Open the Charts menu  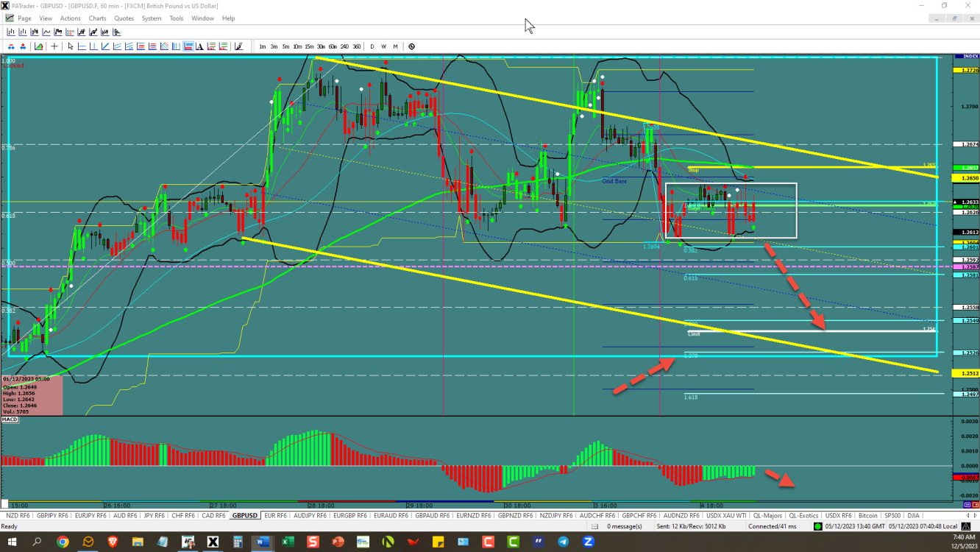(x=97, y=18)
